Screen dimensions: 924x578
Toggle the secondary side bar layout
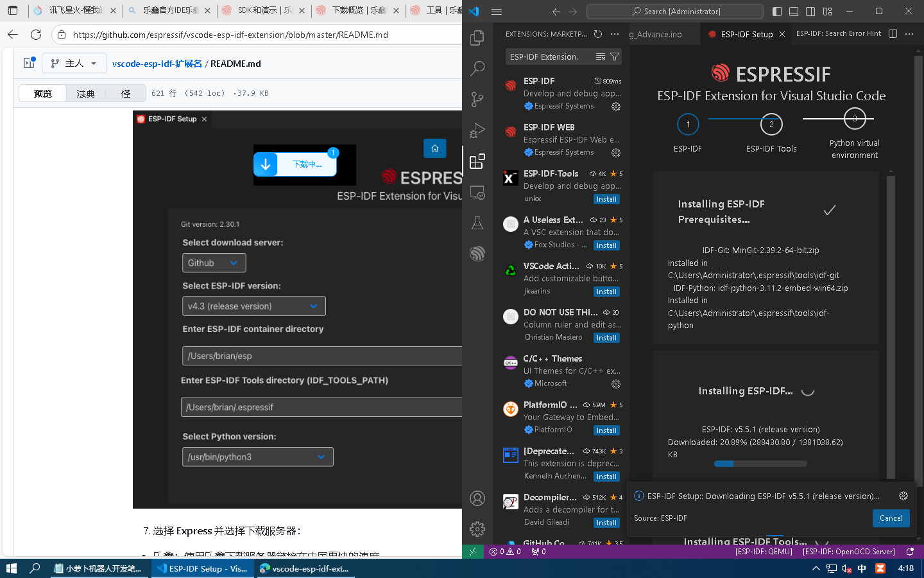810,12
